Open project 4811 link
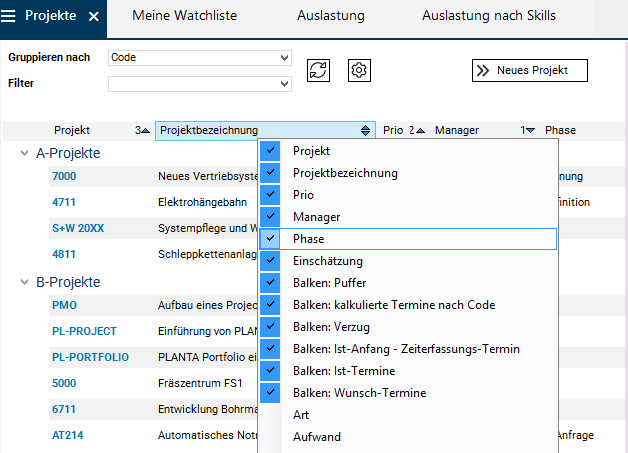Image resolution: width=628 pixels, height=453 pixels. point(64,254)
